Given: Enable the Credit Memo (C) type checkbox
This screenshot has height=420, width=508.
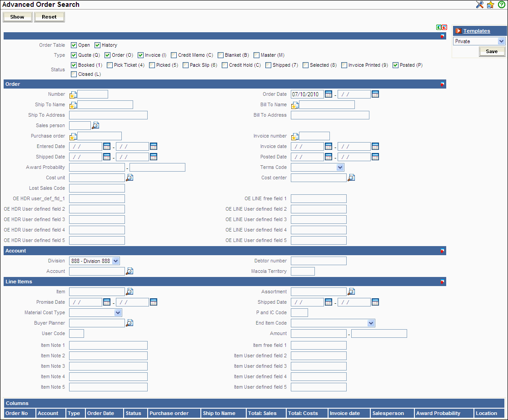Looking at the screenshot, I should pos(174,55).
